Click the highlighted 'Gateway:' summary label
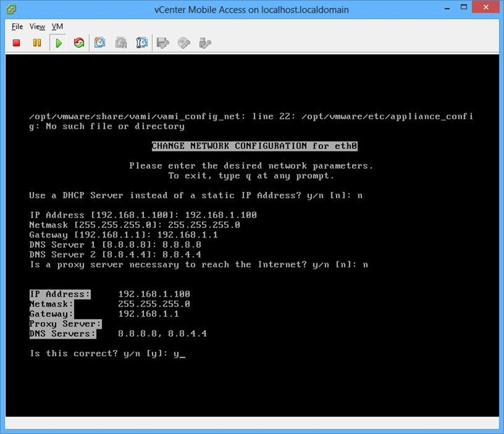 click(x=51, y=314)
